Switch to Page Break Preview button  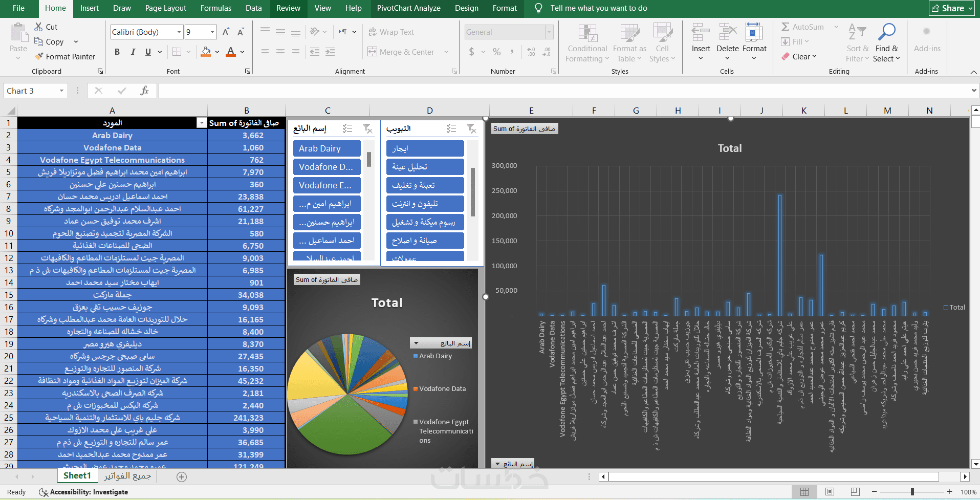pyautogui.click(x=855, y=492)
